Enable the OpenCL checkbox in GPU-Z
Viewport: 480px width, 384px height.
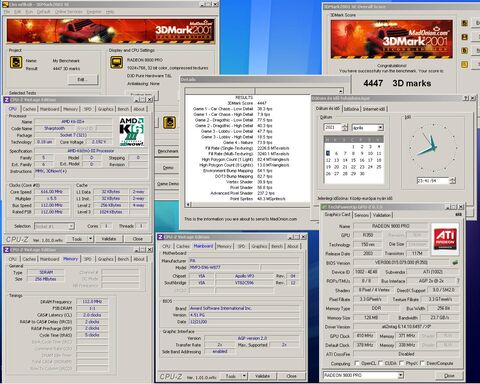coord(357,363)
